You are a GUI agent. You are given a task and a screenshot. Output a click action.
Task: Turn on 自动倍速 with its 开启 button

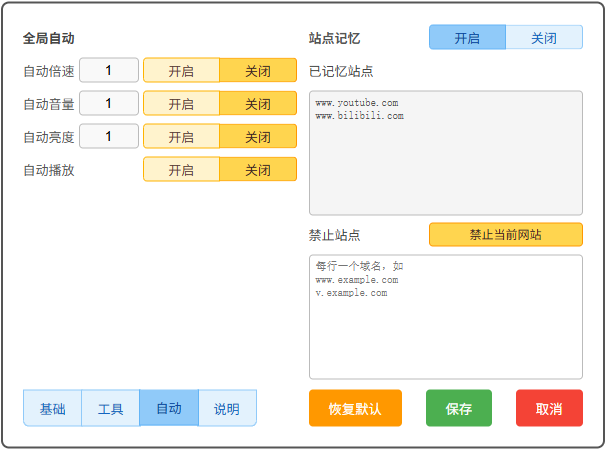(x=181, y=70)
